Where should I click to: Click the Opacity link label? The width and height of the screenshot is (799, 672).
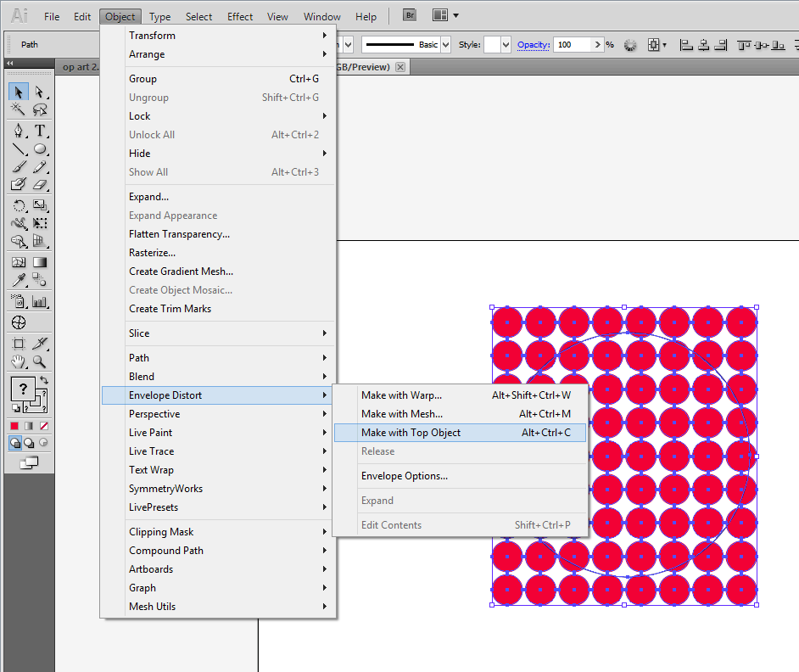(x=534, y=44)
